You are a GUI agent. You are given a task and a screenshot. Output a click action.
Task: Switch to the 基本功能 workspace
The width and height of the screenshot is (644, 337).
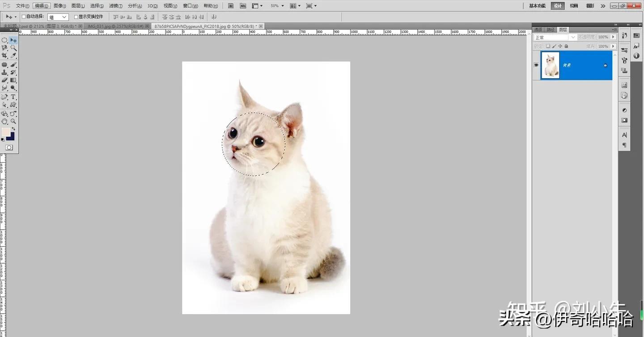538,5
